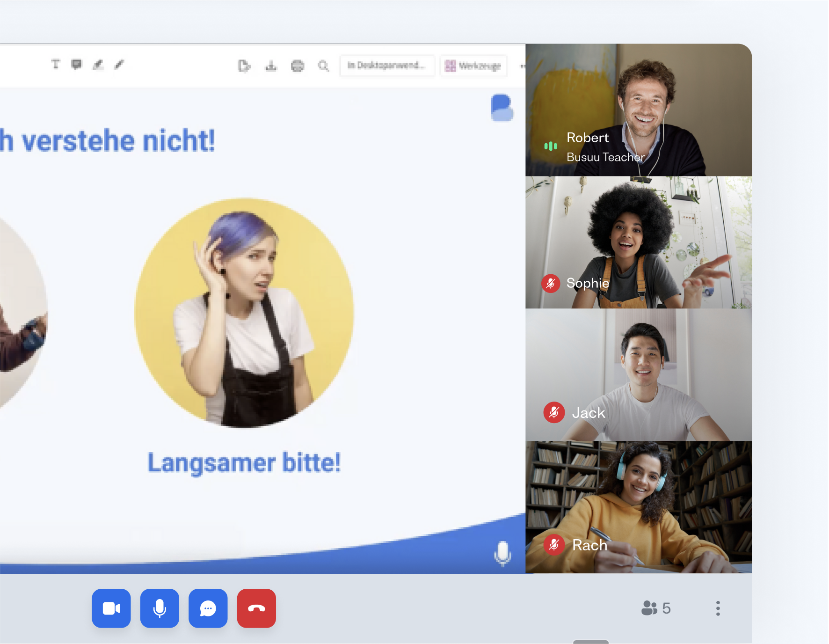Open the participants list showing 5
The width and height of the screenshot is (829, 644).
[x=656, y=608]
